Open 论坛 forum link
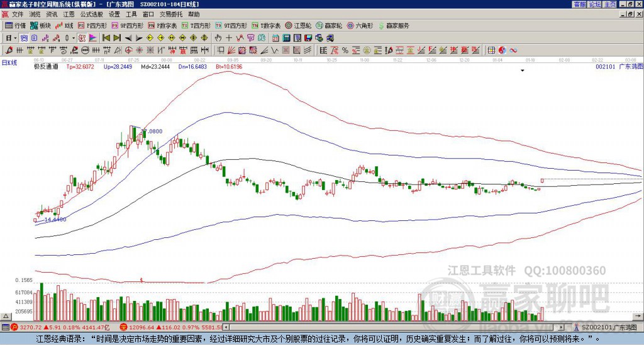 pos(594,4)
